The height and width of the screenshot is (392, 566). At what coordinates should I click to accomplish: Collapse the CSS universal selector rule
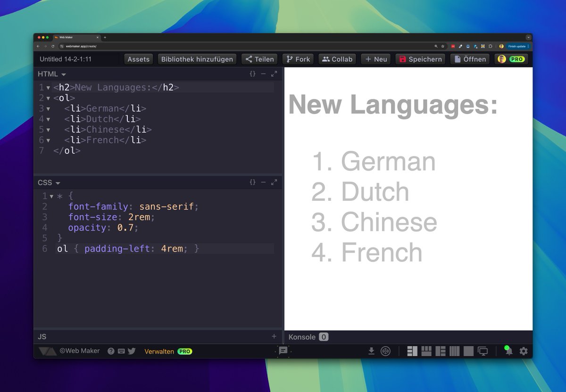[51, 196]
